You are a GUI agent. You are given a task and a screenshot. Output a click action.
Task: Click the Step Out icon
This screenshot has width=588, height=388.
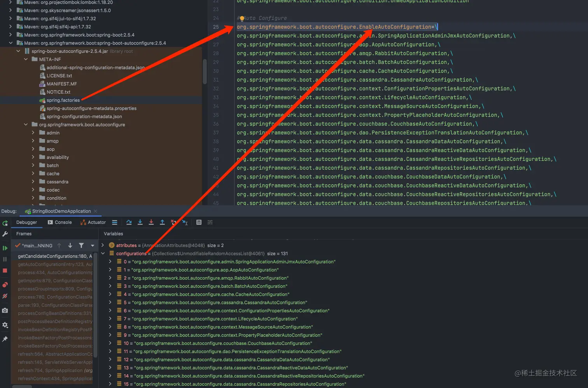click(162, 222)
